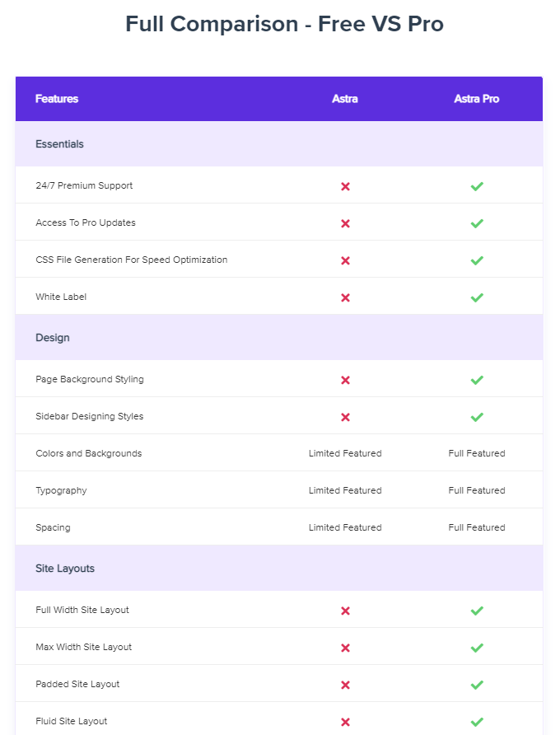Image resolution: width=560 pixels, height=735 pixels.
Task: Click red cross for 24/7 Premium Support
Action: (345, 186)
